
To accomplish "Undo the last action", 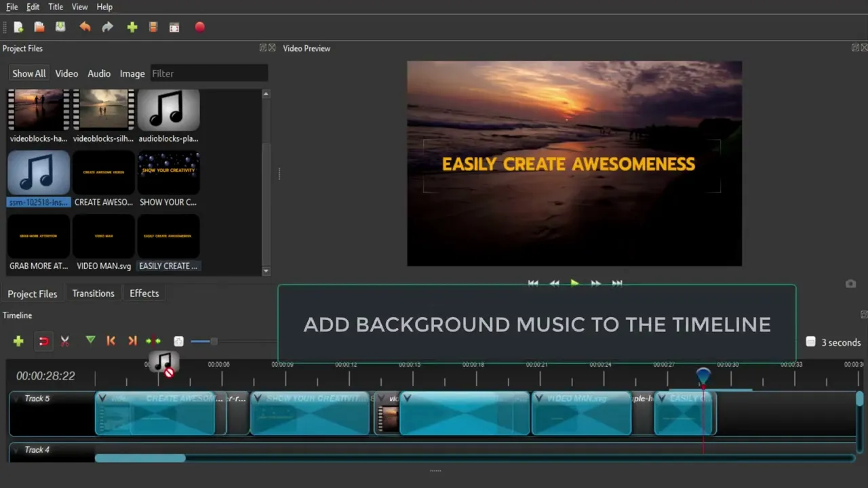I will tap(85, 27).
